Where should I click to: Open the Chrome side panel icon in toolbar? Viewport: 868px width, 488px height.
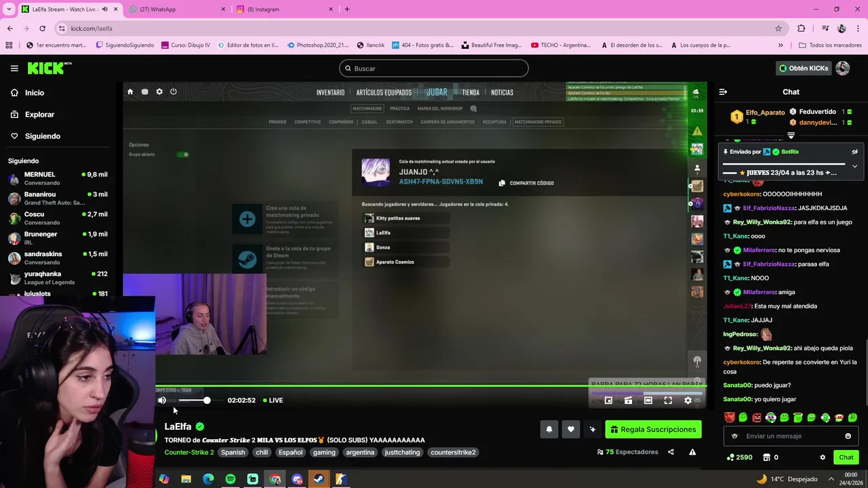coord(825,28)
